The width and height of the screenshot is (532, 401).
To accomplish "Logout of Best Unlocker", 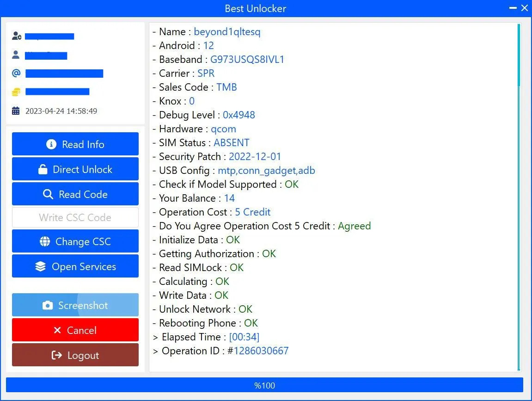I will tap(75, 355).
